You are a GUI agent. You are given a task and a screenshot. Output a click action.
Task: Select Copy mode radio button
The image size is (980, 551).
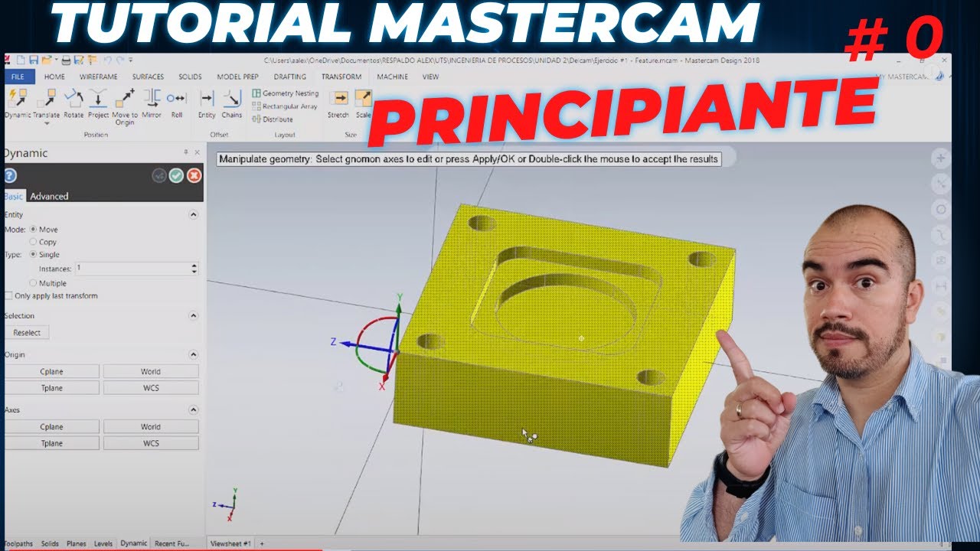pos(33,242)
